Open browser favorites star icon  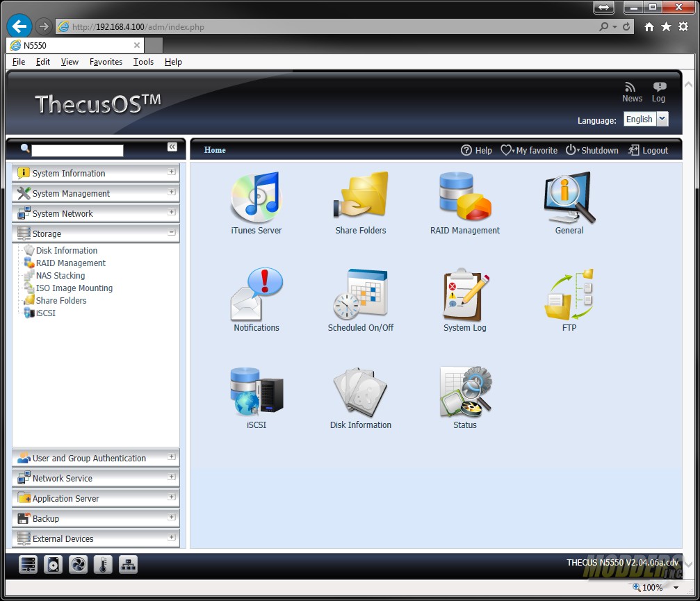coord(666,27)
